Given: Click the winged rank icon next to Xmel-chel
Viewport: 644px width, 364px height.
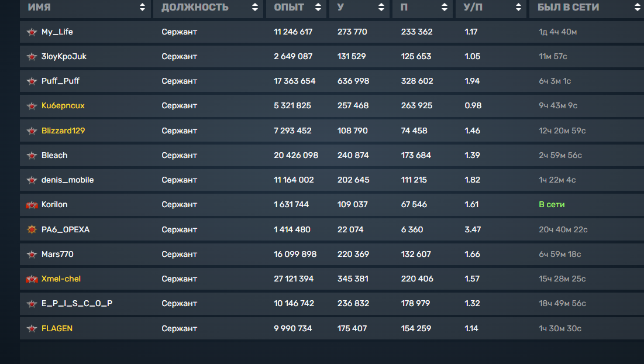Looking at the screenshot, I should click(32, 279).
